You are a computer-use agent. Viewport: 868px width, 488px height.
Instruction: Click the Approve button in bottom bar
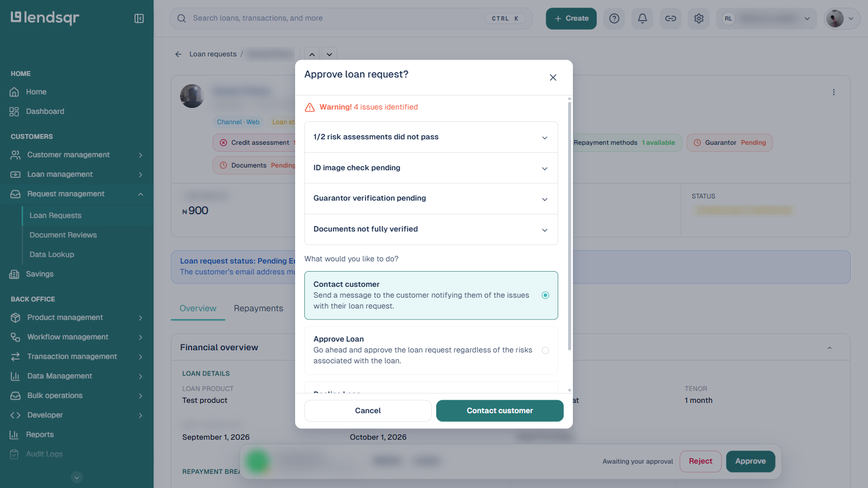pos(750,461)
